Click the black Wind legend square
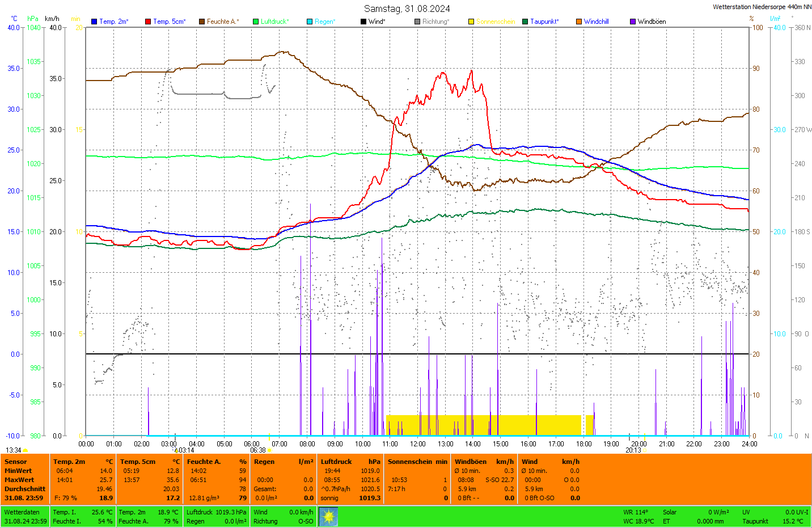The image size is (812, 528). pyautogui.click(x=363, y=22)
